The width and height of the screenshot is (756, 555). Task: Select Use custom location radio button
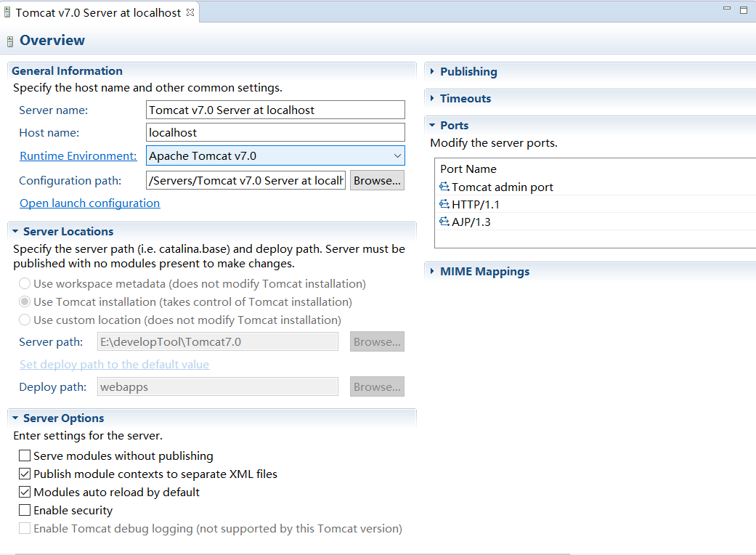coord(25,320)
